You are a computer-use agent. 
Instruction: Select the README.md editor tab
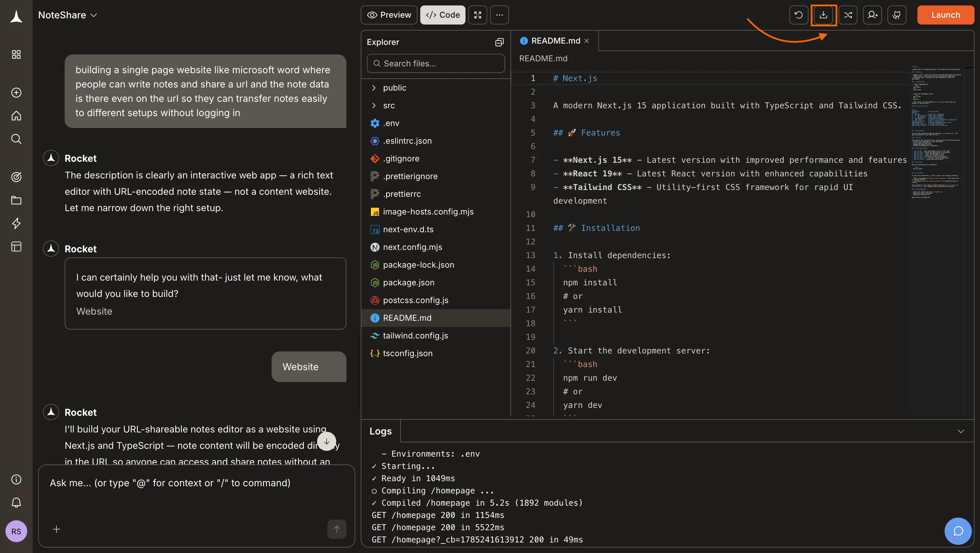(x=555, y=41)
